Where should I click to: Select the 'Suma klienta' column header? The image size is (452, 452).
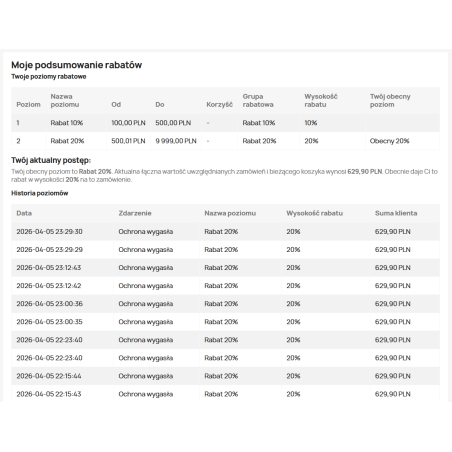[396, 213]
